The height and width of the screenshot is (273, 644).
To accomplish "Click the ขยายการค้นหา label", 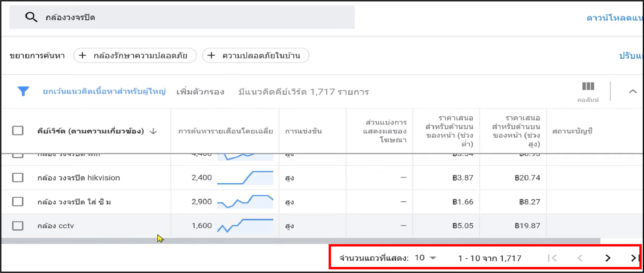I will pos(37,56).
